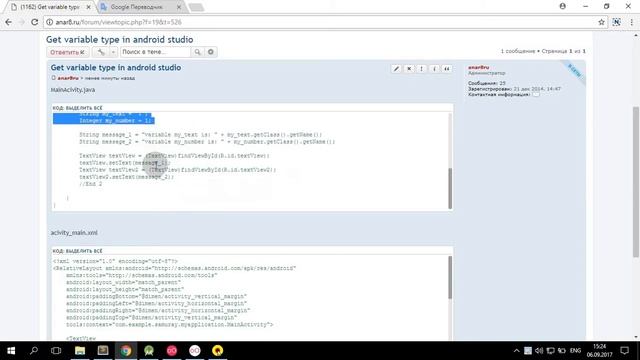Viewport: 640px width, 360px height.
Task: Run topic search with magnifier icon
Action: tap(198, 52)
